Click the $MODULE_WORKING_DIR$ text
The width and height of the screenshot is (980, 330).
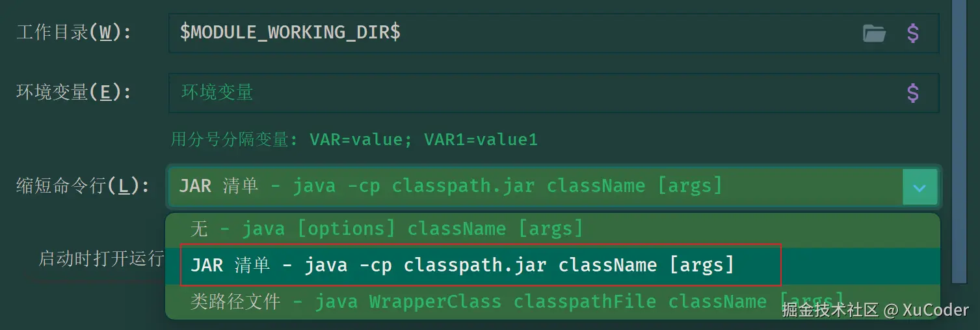[x=290, y=33]
